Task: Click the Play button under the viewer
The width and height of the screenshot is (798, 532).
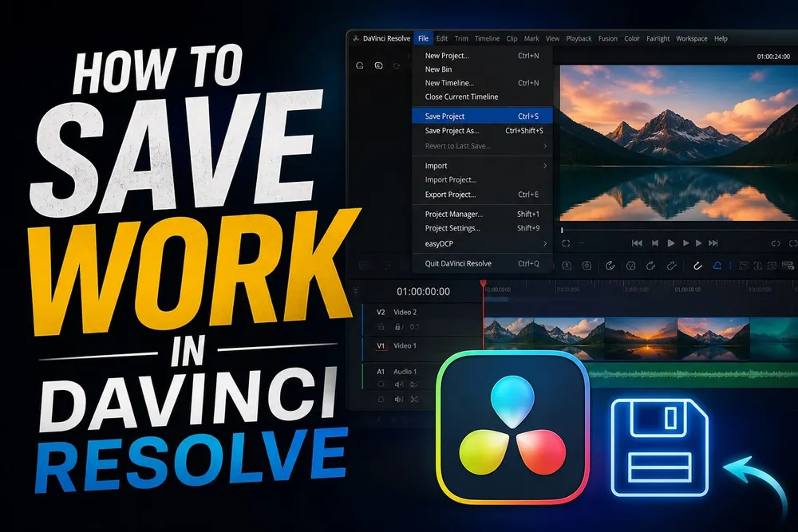Action: click(x=671, y=243)
